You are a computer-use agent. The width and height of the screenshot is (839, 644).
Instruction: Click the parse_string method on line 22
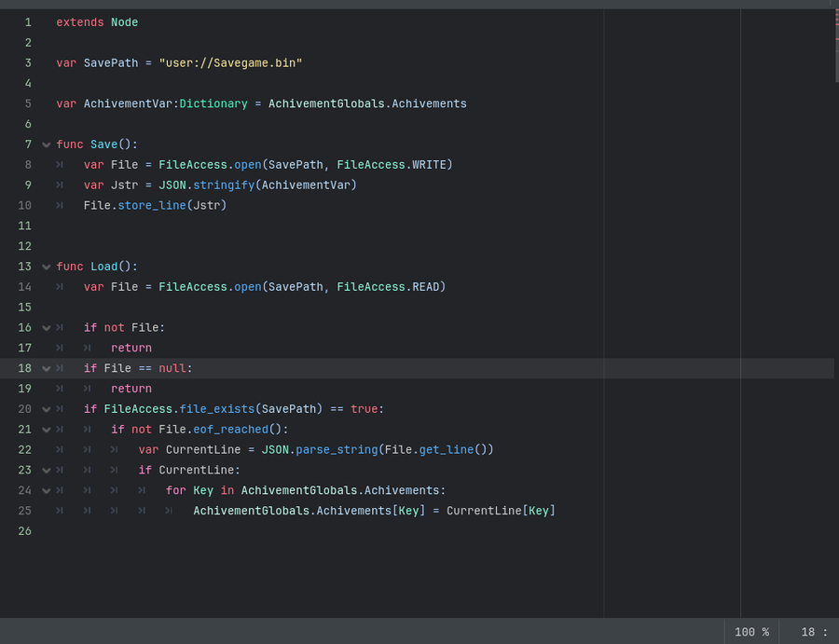tap(337, 450)
